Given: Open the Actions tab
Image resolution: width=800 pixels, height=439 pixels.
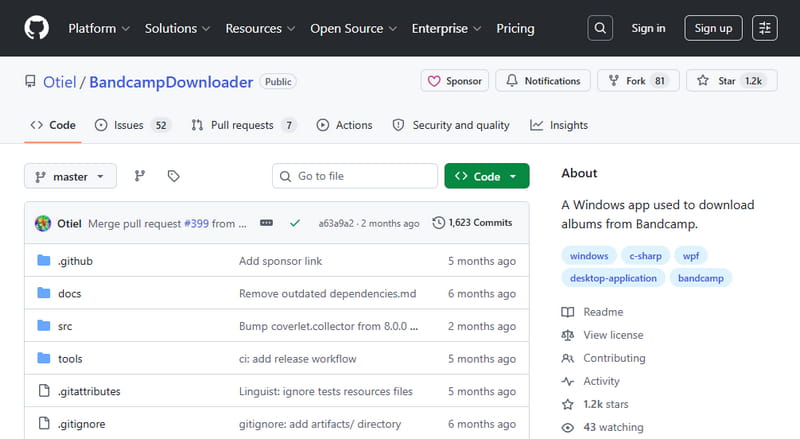Looking at the screenshot, I should click(x=344, y=125).
